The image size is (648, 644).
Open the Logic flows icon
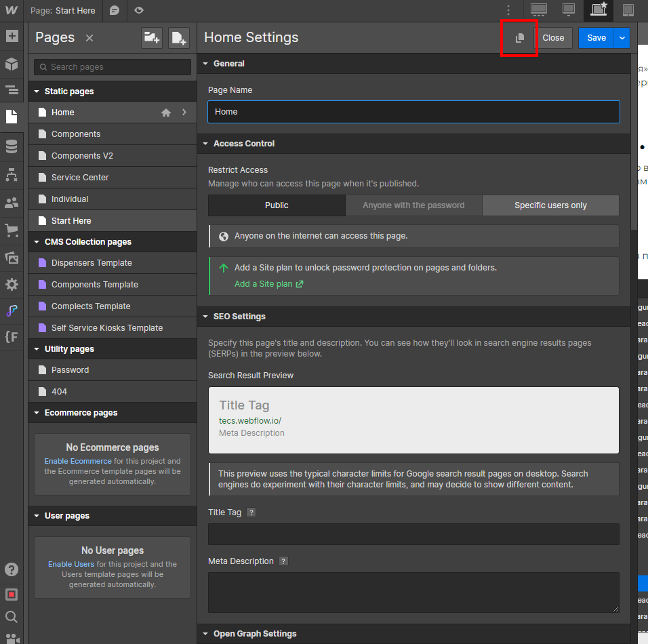pyautogui.click(x=12, y=175)
